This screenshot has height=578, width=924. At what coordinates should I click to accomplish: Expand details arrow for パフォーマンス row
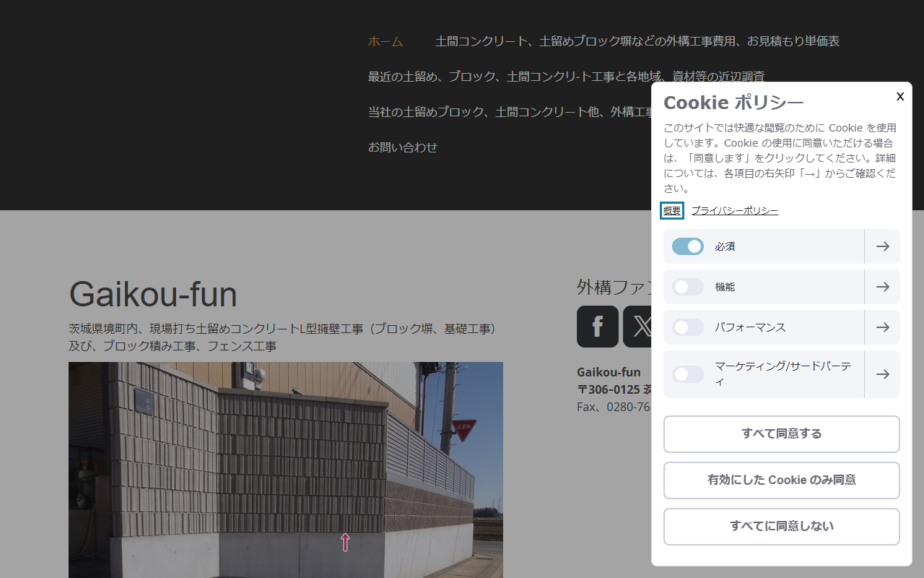point(882,327)
